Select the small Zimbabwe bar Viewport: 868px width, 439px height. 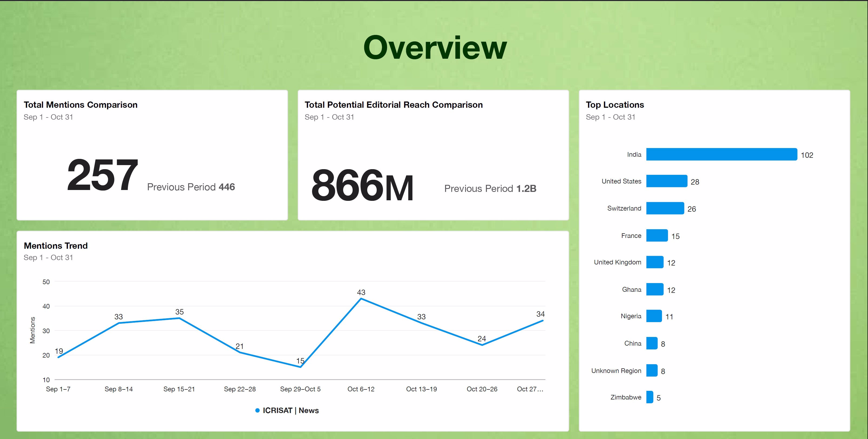tap(650, 397)
